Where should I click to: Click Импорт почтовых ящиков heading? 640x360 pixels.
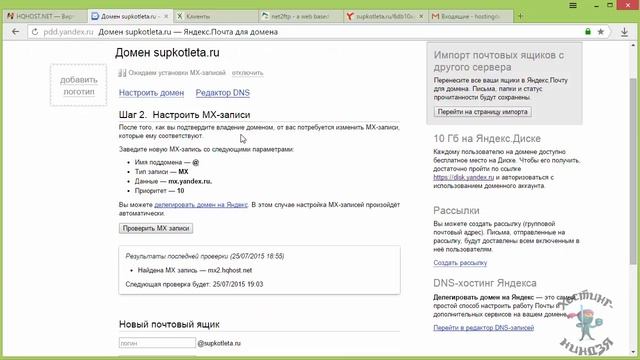(x=499, y=61)
